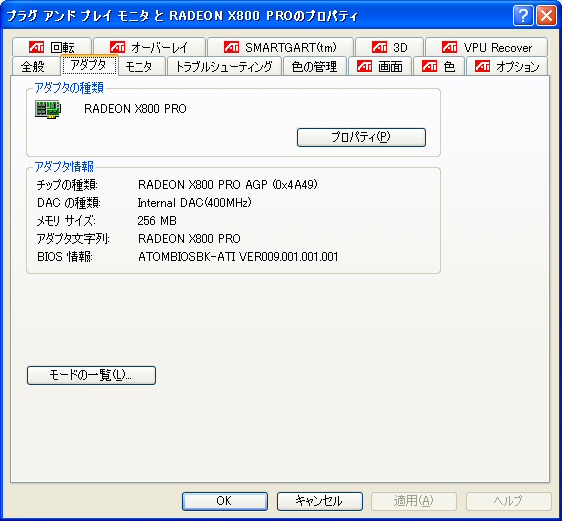
Task: Click the graphics adapter card icon
Action: click(48, 109)
